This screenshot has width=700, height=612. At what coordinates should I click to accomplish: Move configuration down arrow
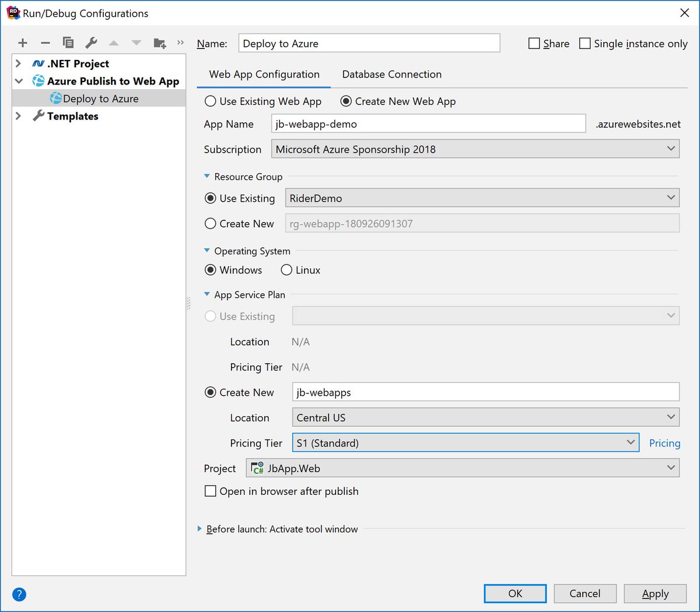click(x=136, y=43)
